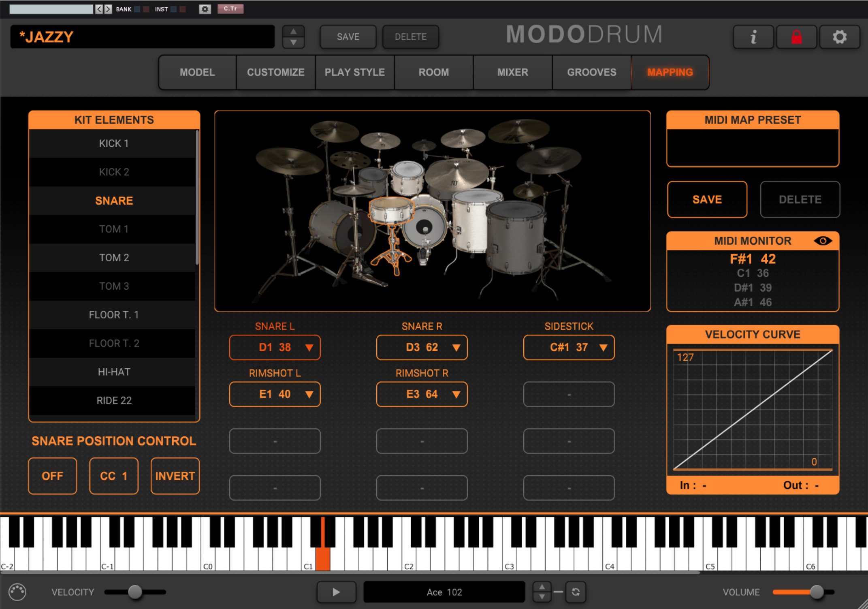Open the SNARE R D3 62 dropdown
This screenshot has height=609, width=868.
click(x=422, y=347)
